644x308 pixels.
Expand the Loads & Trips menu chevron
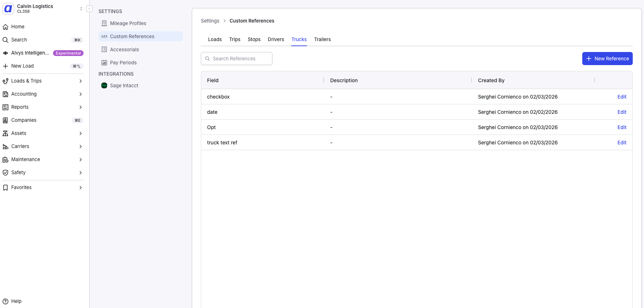(x=81, y=81)
